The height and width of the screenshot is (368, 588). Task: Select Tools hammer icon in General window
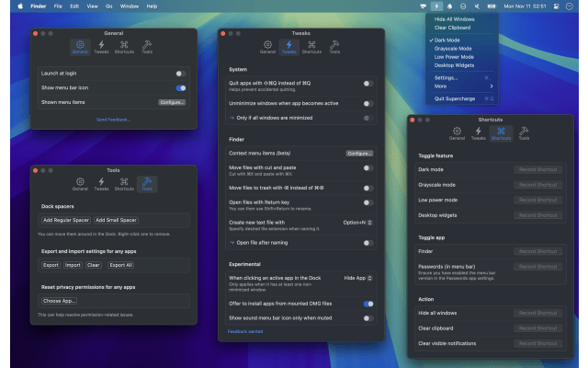click(147, 45)
